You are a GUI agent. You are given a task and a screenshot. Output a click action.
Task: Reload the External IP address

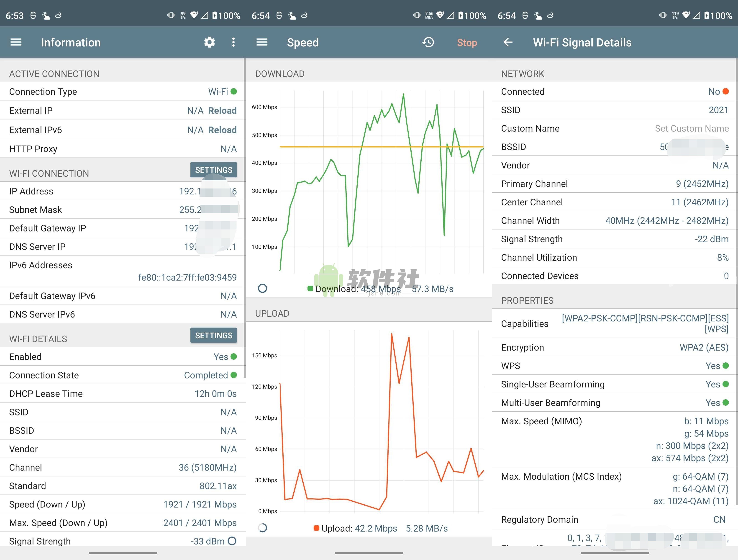point(222,110)
